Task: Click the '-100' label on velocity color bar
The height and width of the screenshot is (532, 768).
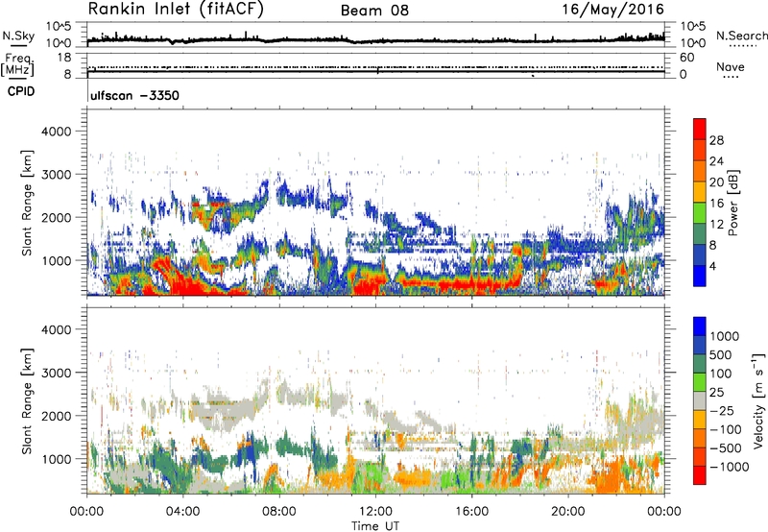Action: click(725, 429)
